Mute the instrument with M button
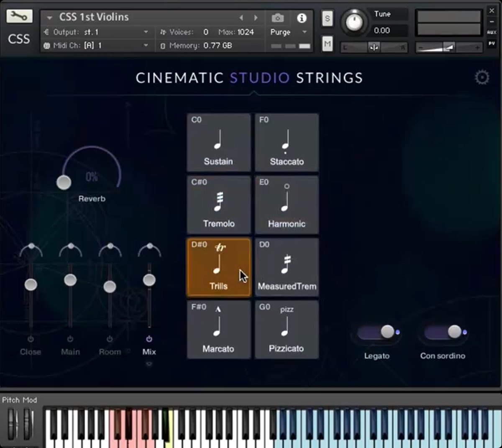This screenshot has width=502, height=448. click(327, 44)
